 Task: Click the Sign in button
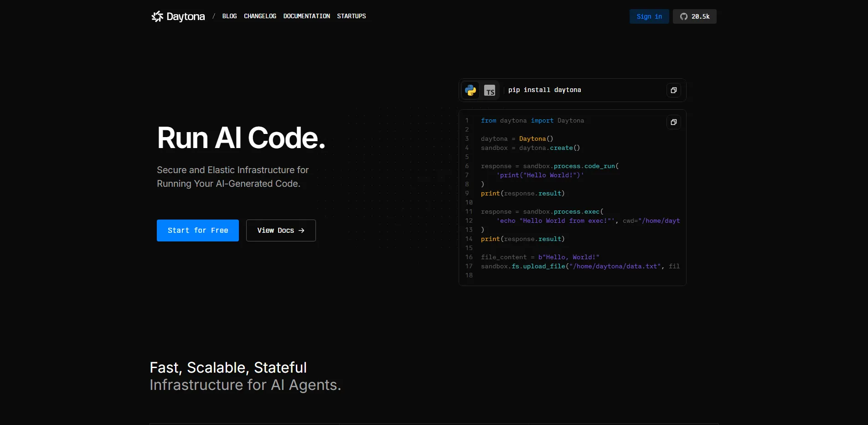coord(649,16)
